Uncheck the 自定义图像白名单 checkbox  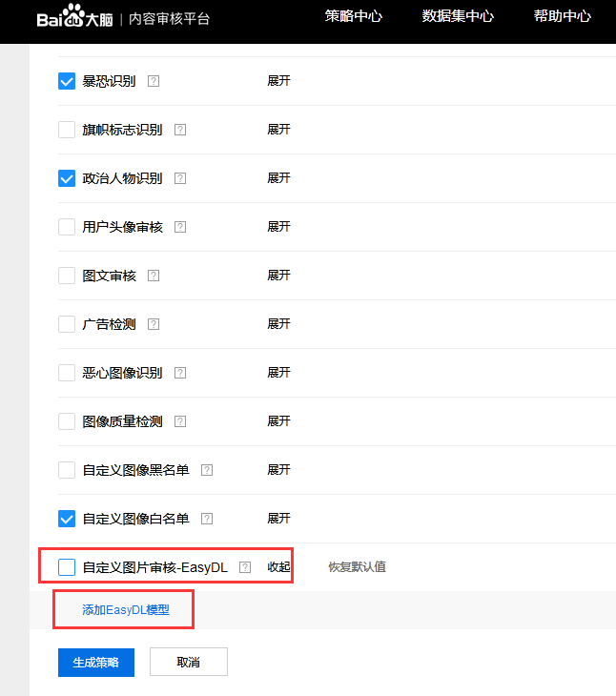coord(67,519)
